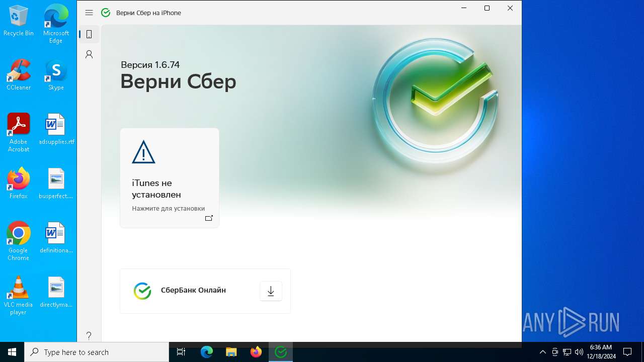Click the network icon in system tray

(567, 352)
